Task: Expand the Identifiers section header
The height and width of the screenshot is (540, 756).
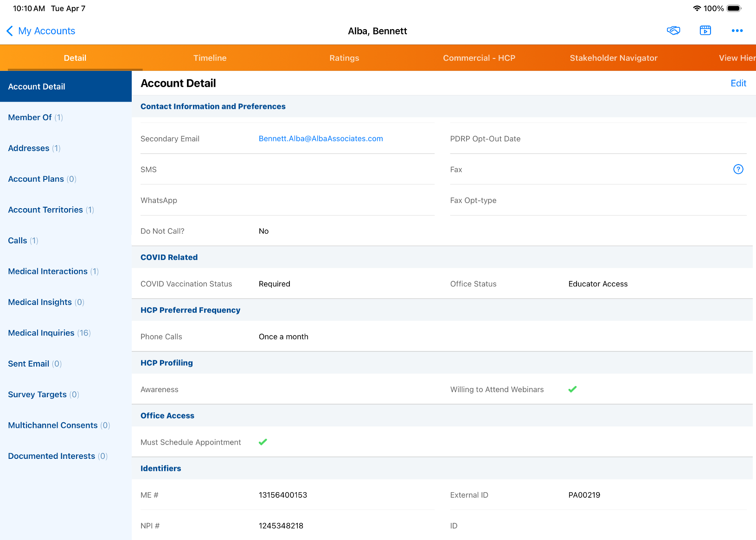Action: pos(160,469)
